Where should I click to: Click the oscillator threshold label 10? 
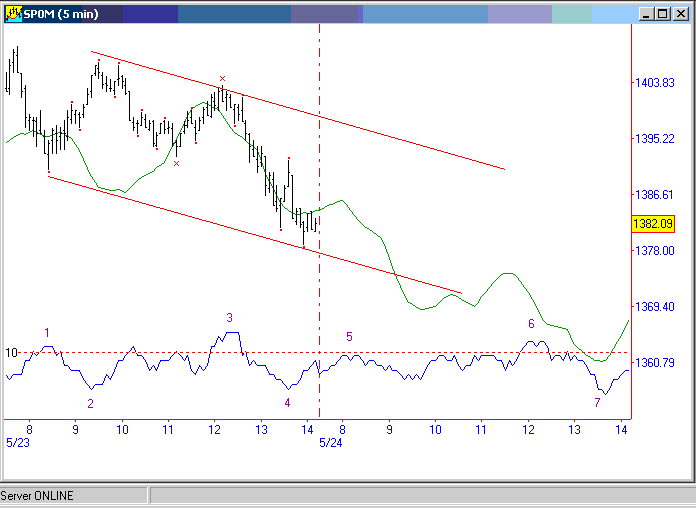pyautogui.click(x=11, y=353)
